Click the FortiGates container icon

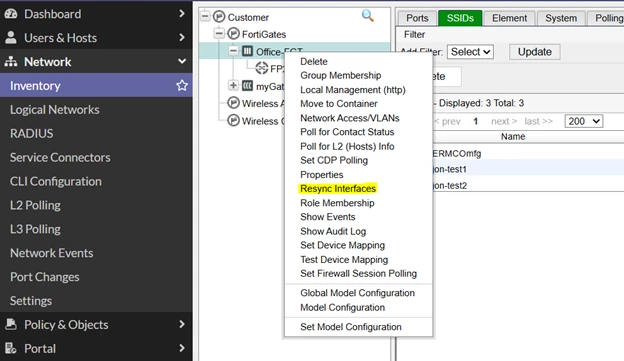point(233,33)
